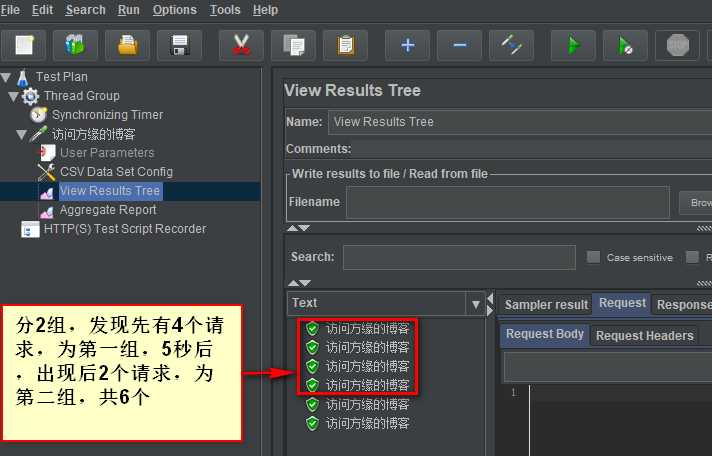
Task: Select the Thread Group label
Action: (82, 96)
